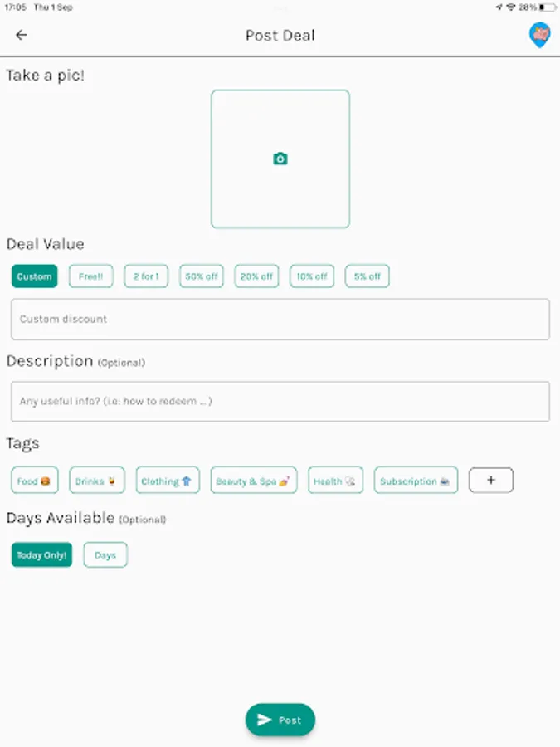Viewport: 560px width, 747px height.
Task: Submit the deal with Post button
Action: pyautogui.click(x=280, y=720)
